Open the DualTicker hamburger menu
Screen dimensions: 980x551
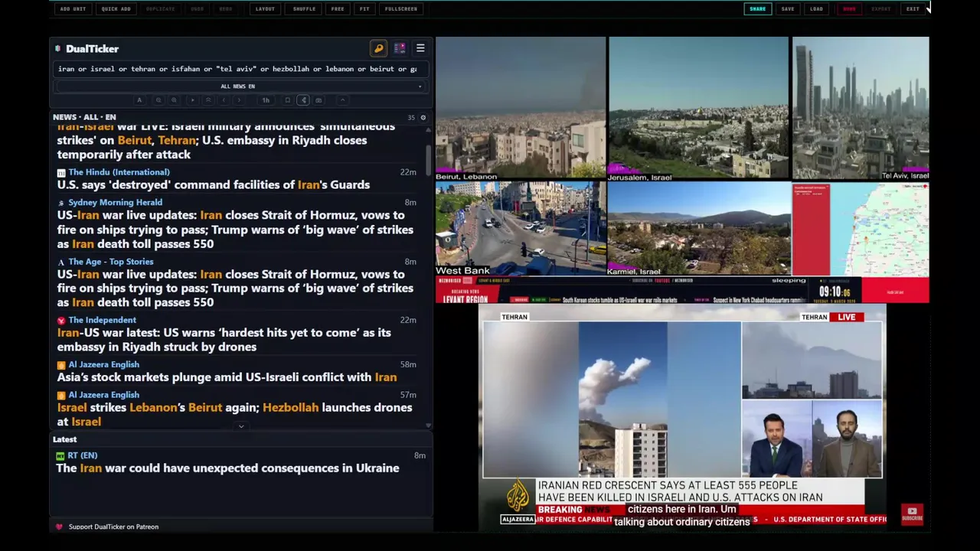tap(420, 48)
